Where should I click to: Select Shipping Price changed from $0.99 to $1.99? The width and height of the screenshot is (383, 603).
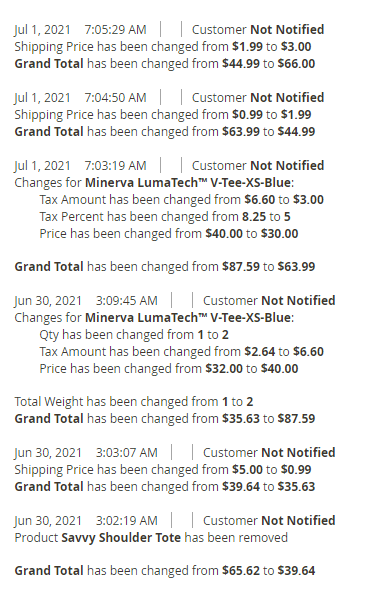click(163, 115)
